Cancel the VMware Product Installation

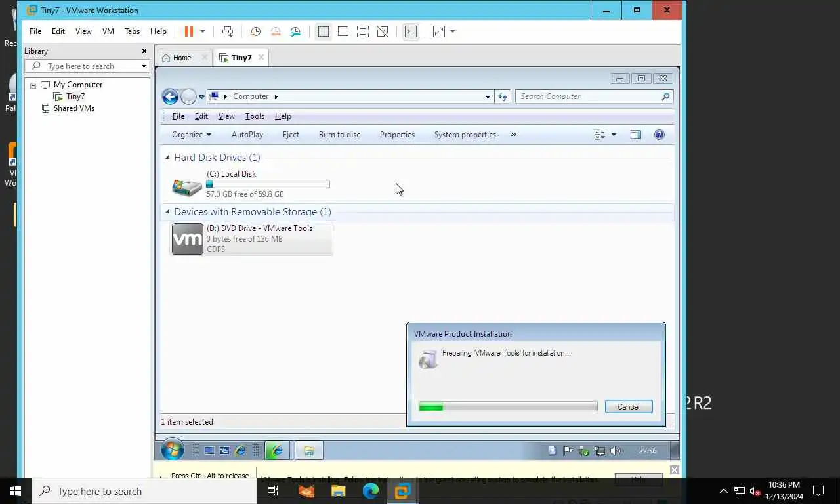coord(628,407)
